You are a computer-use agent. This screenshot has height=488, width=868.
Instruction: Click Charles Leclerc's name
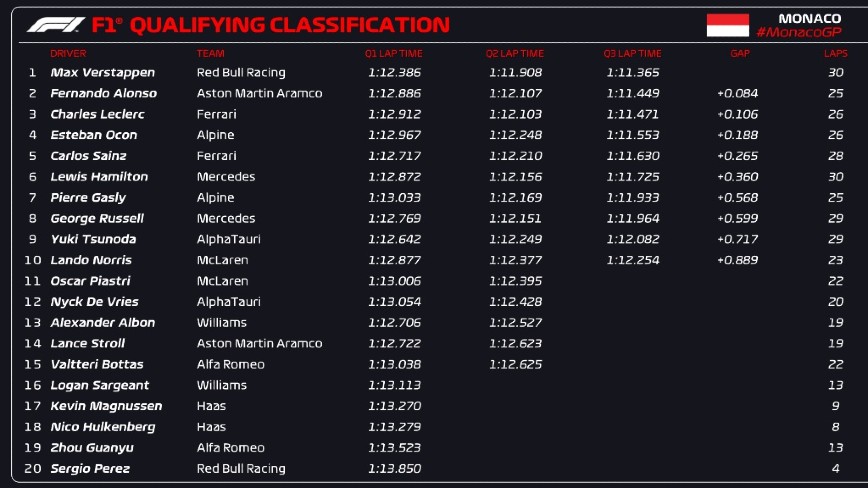tap(97, 114)
